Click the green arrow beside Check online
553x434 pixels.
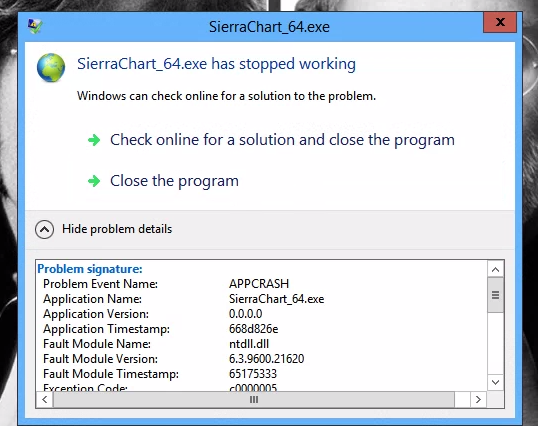[x=94, y=140]
